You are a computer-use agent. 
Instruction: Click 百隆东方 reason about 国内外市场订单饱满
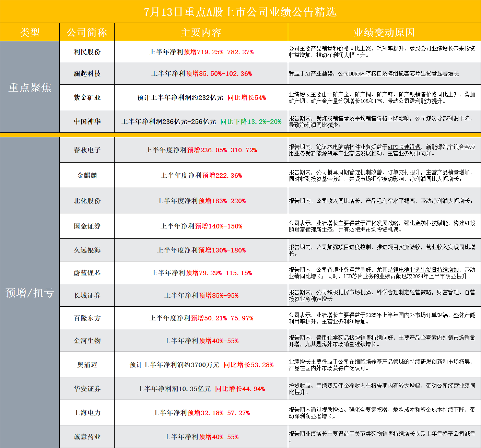pyautogui.click(x=384, y=318)
